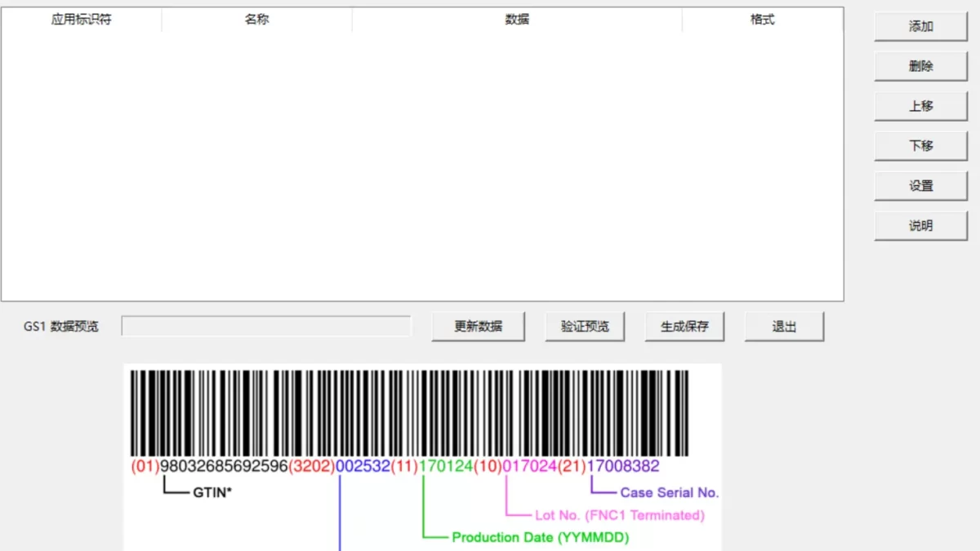Click 生成保存 to generate and save
Screen dimensions: 980x551
(684, 327)
